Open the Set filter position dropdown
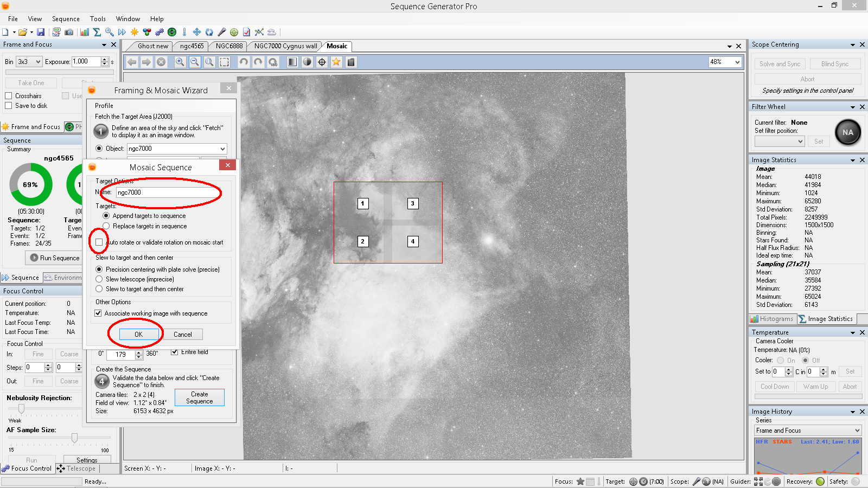The height and width of the screenshot is (488, 868). (780, 142)
